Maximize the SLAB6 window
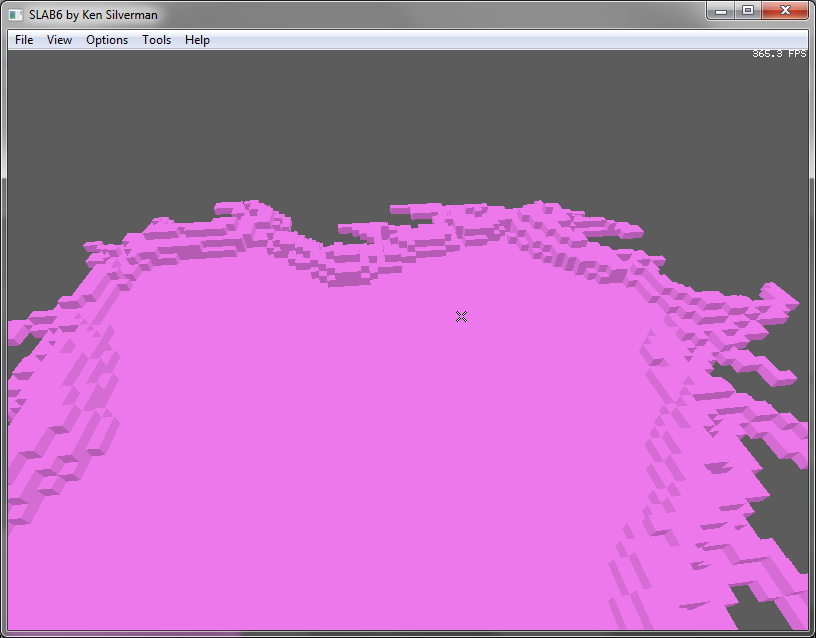 point(748,10)
